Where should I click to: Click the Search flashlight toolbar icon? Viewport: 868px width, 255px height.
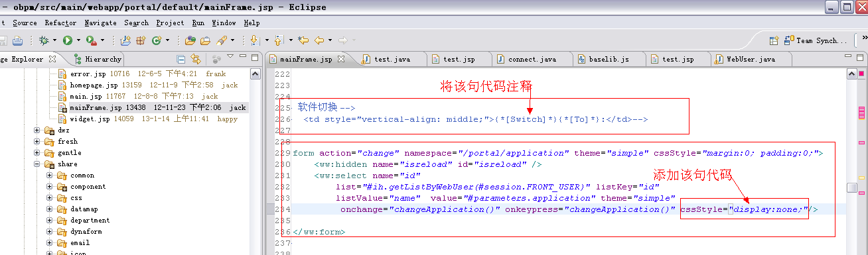[x=222, y=40]
